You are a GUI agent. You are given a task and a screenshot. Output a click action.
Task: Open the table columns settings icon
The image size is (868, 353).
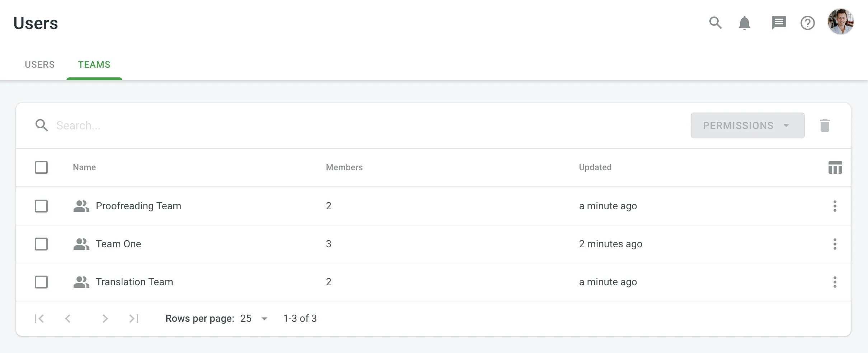point(835,167)
